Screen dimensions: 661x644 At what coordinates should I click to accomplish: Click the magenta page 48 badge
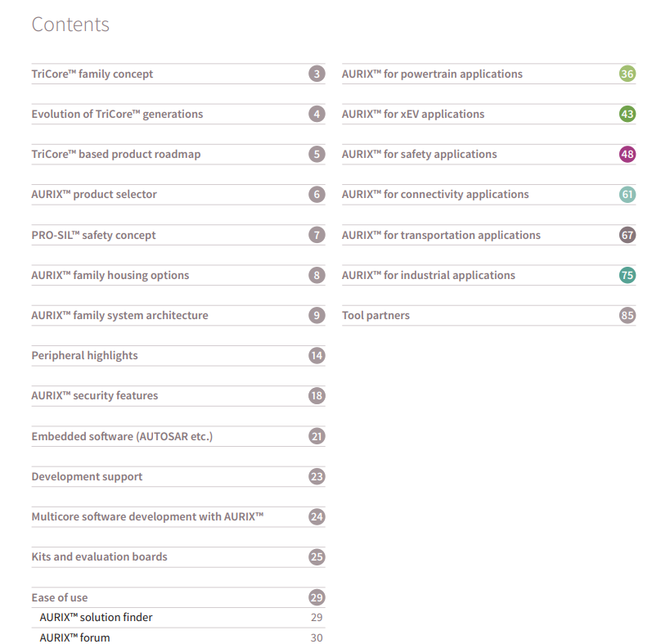627,155
